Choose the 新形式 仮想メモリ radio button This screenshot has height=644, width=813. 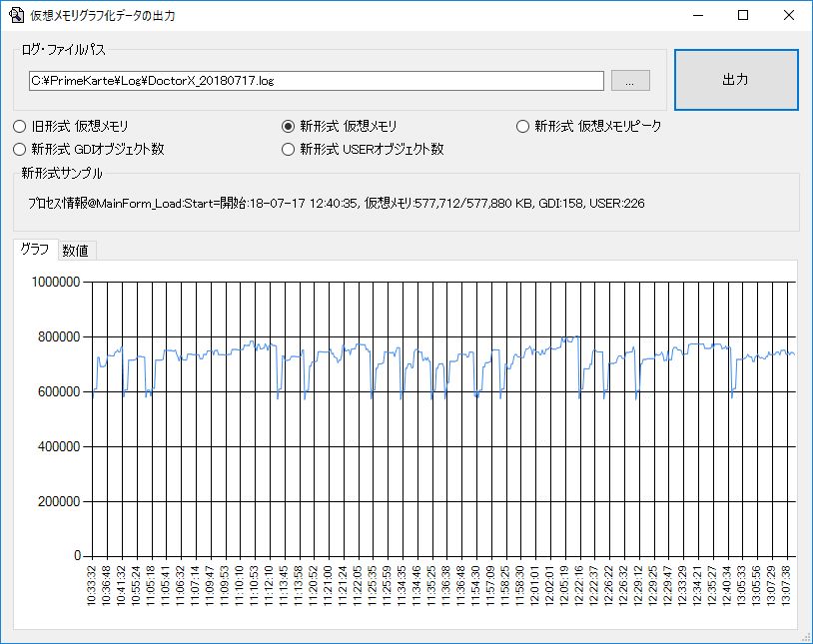340,126
